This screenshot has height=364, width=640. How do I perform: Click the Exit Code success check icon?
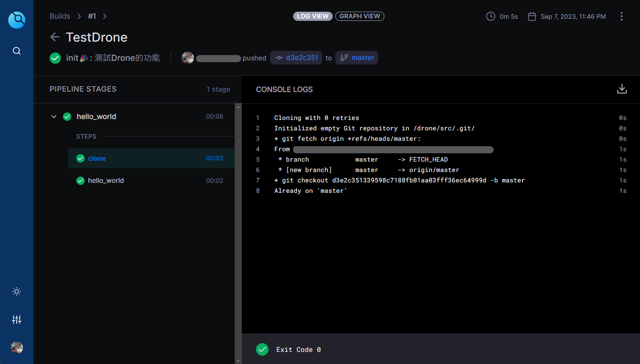262,349
